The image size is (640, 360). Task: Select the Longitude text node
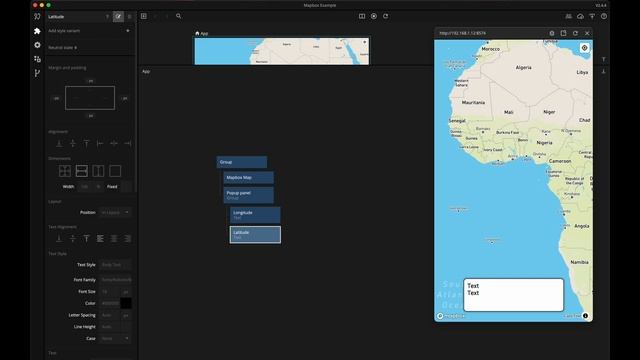(x=255, y=215)
